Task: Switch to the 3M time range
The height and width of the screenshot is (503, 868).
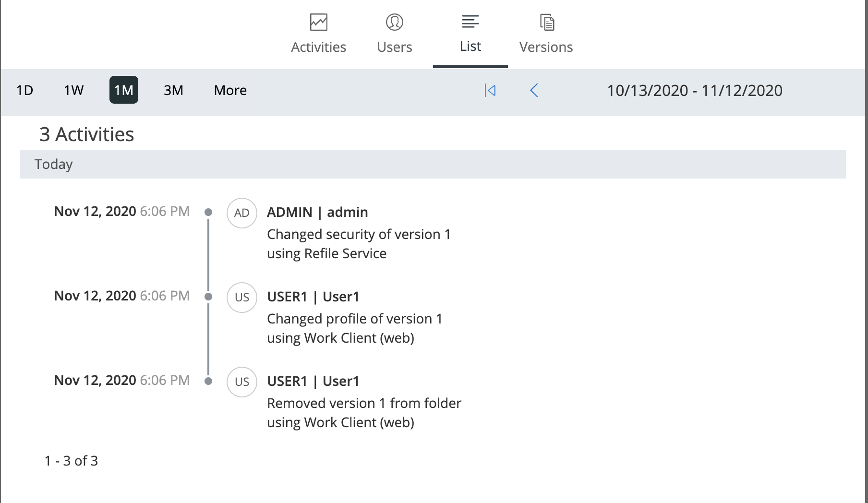Action: tap(173, 90)
